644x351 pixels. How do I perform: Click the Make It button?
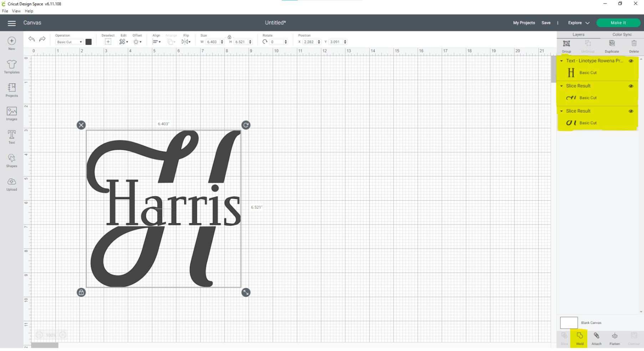coord(618,22)
